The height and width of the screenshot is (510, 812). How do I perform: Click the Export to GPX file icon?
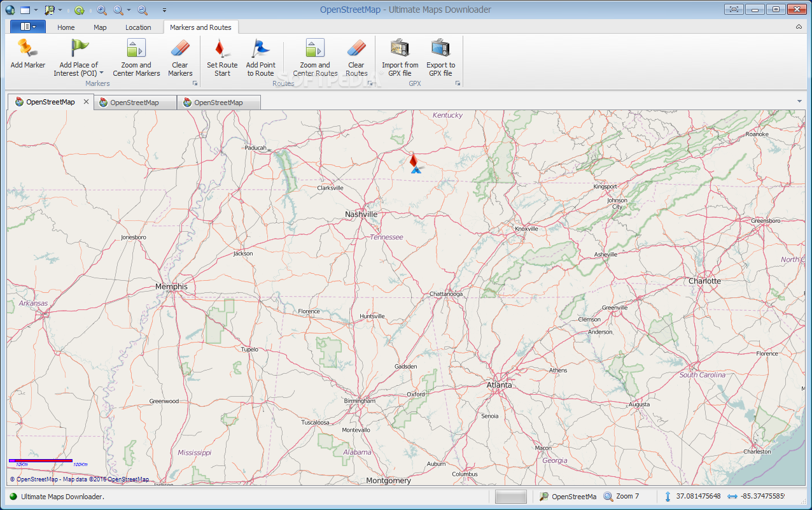tap(440, 48)
